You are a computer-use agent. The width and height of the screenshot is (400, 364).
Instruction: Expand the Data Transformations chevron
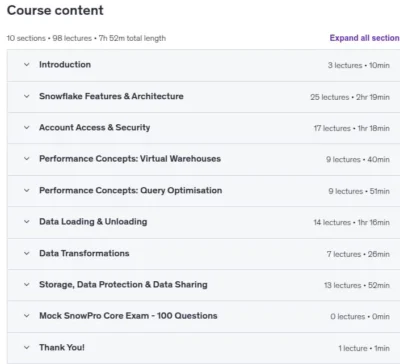[27, 253]
